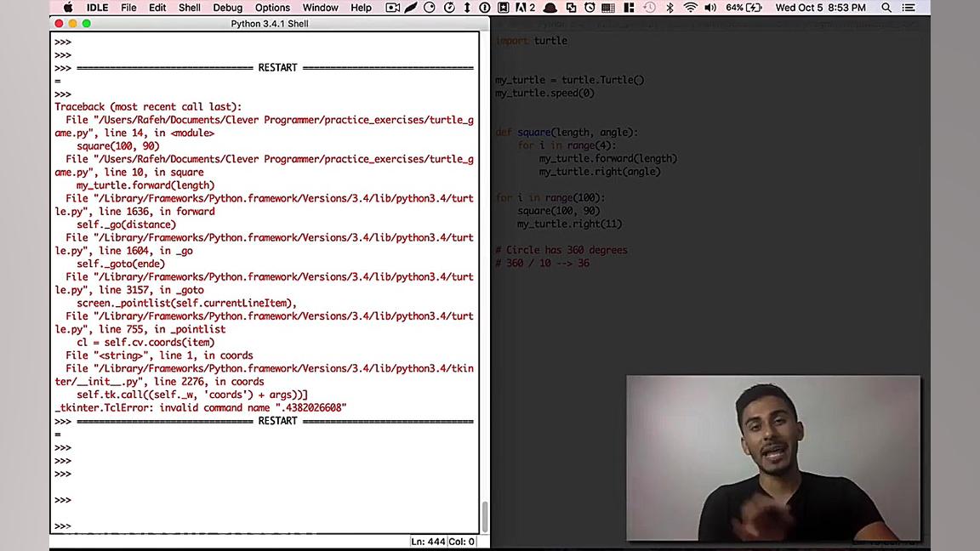The width and height of the screenshot is (980, 551).
Task: Open Spotlight search from menu bar
Action: point(886,8)
